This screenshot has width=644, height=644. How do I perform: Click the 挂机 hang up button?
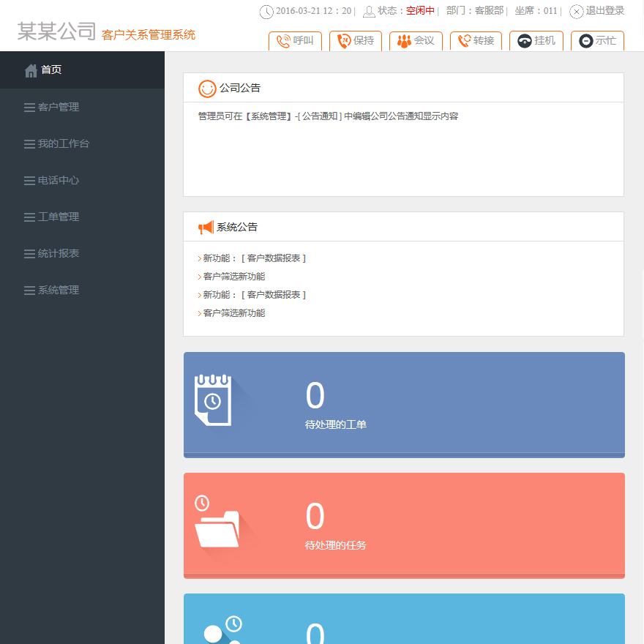[x=536, y=41]
